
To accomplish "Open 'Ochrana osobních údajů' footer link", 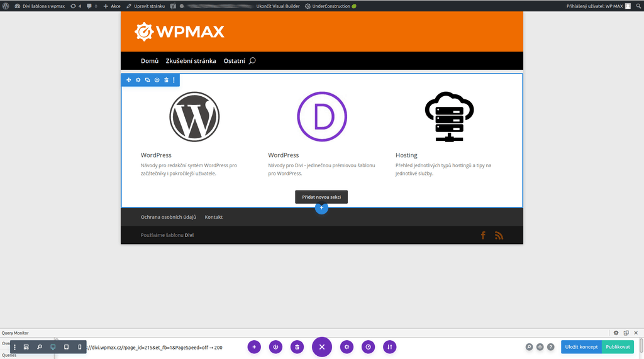I will click(x=169, y=217).
